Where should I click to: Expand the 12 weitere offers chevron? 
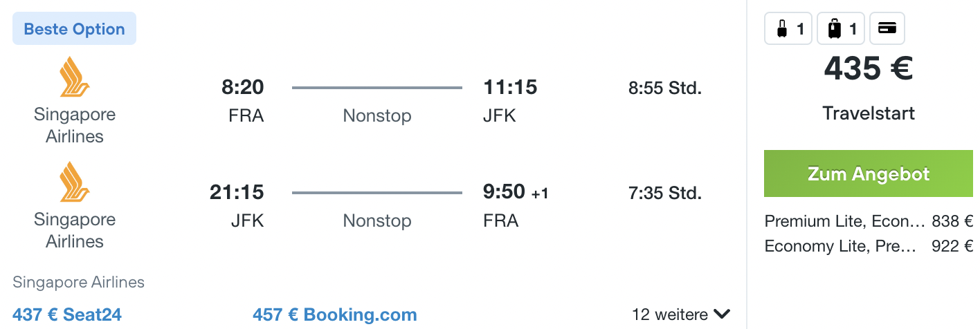coord(722,314)
